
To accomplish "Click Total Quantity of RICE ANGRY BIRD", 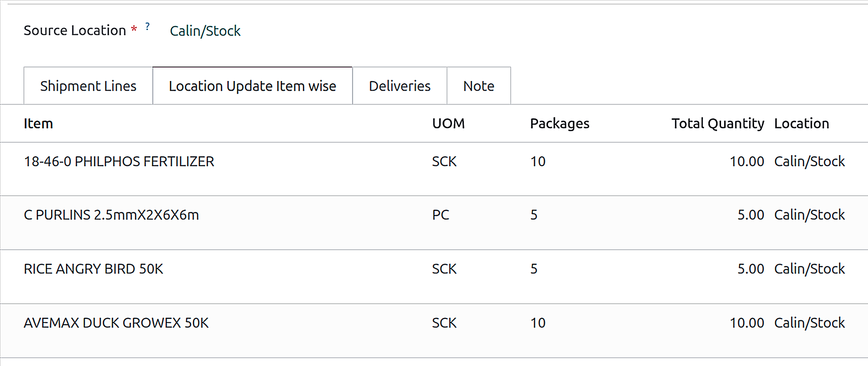I will tap(750, 269).
